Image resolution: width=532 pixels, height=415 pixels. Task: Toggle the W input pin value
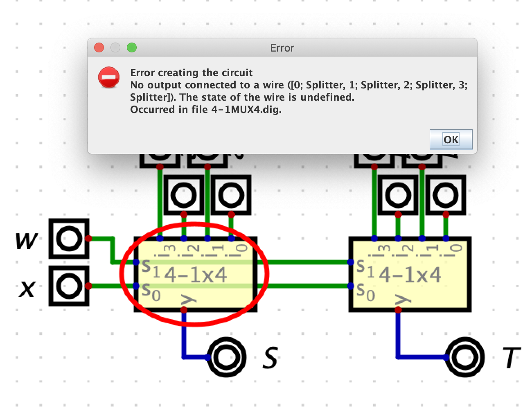click(70, 239)
